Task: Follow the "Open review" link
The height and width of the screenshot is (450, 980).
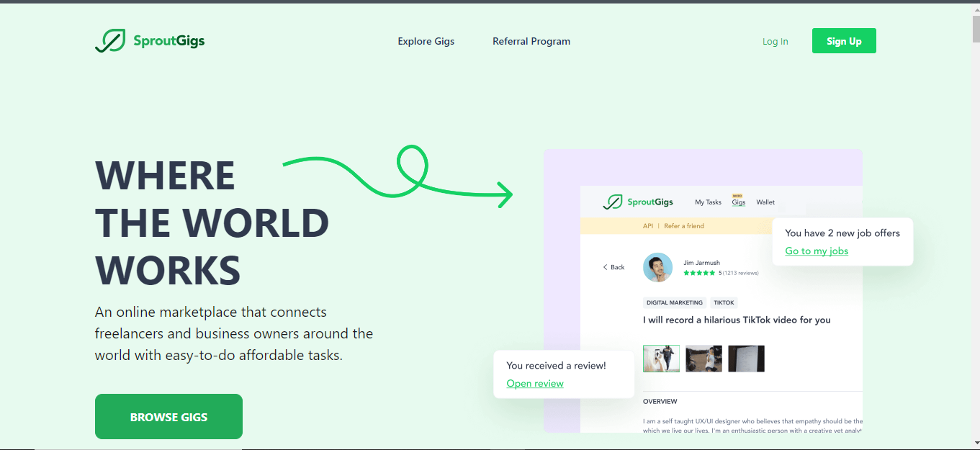Action: tap(535, 383)
